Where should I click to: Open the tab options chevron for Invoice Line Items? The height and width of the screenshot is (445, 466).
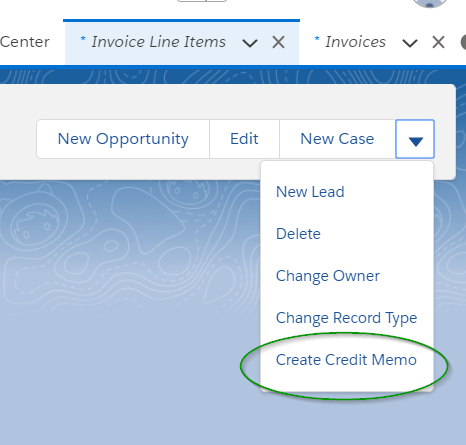click(x=250, y=43)
